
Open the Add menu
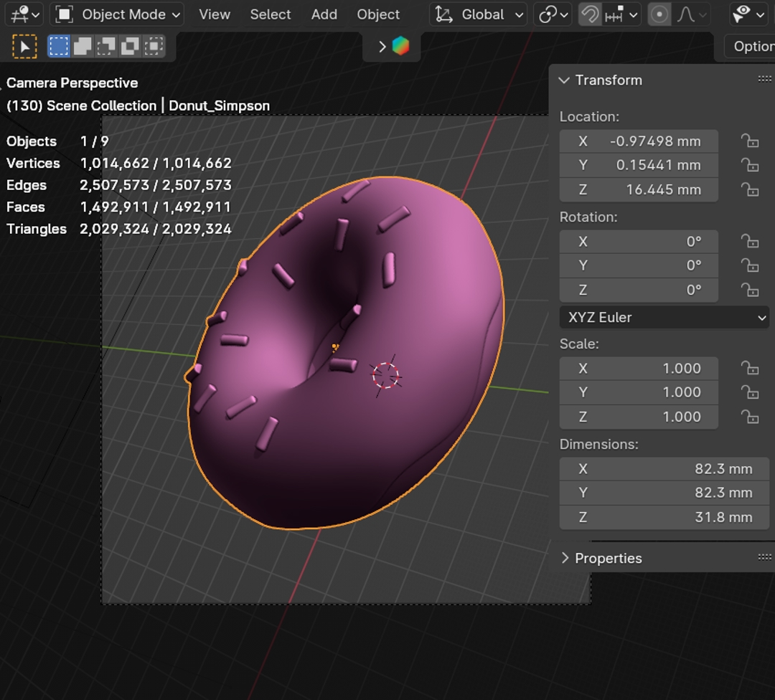click(324, 14)
